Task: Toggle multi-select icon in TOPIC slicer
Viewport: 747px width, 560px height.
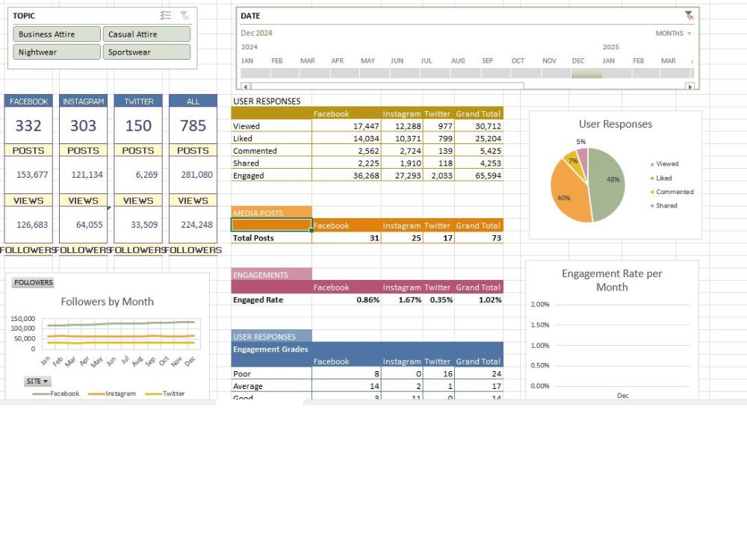Action: click(165, 15)
